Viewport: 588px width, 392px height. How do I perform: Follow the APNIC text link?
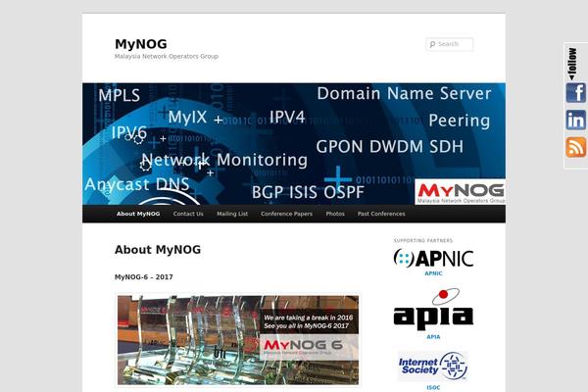pos(433,273)
